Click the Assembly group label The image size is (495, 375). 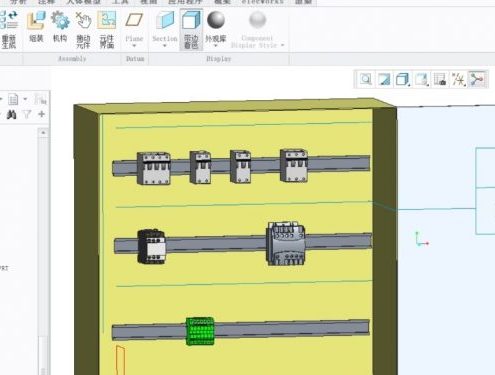coord(72,59)
